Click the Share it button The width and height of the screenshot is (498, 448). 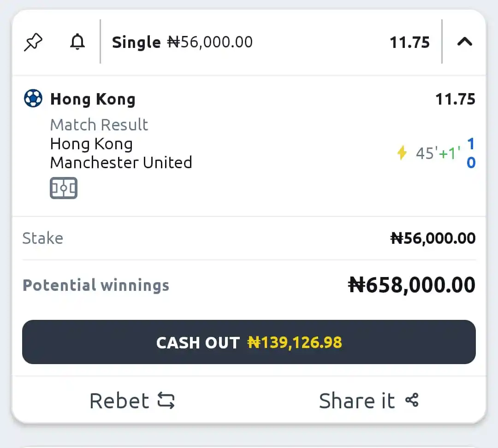point(369,401)
